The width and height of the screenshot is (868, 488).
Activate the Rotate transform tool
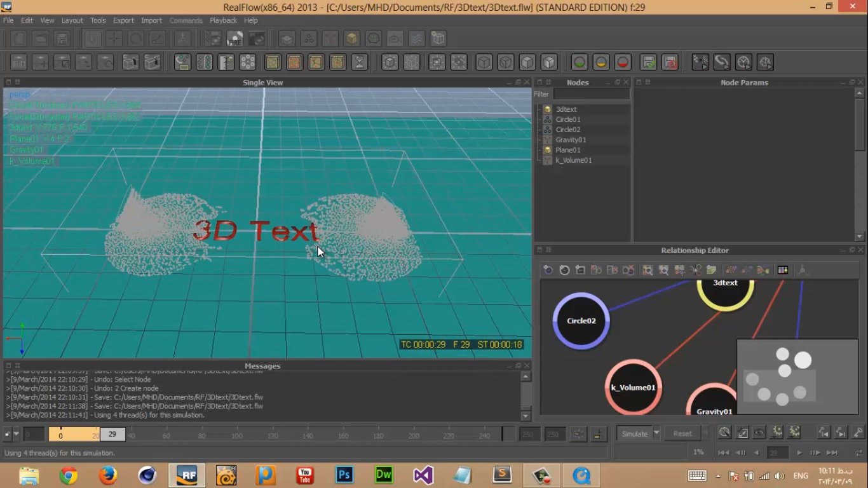135,39
